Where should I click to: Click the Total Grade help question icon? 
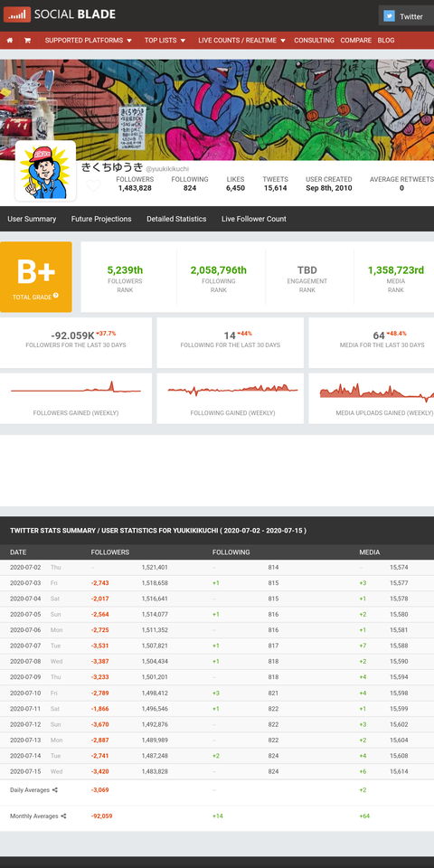coord(55,296)
